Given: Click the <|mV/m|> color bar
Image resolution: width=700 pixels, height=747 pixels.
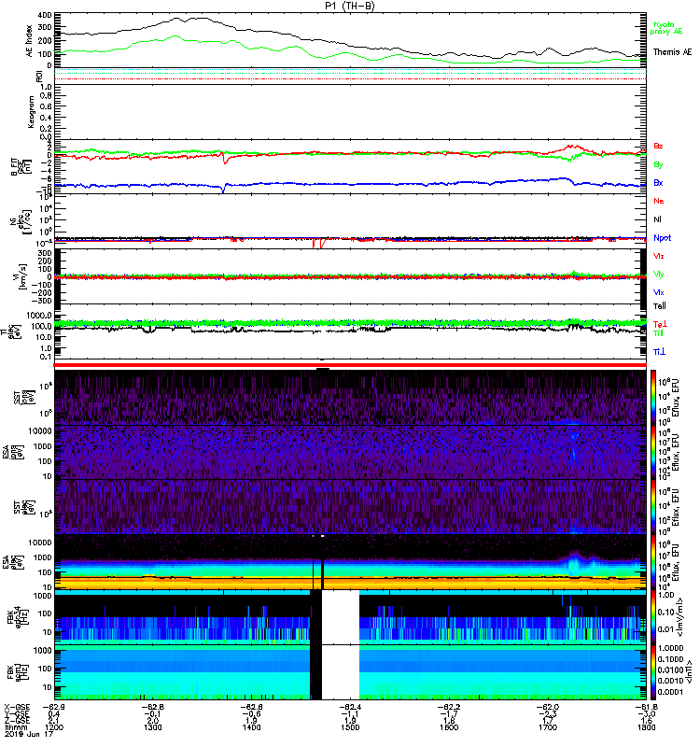Looking at the screenshot, I should 653,617.
